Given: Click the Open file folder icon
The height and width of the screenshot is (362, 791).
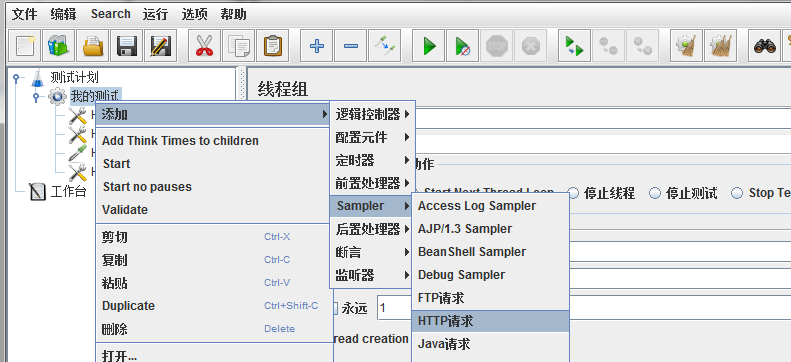Looking at the screenshot, I should (93, 46).
